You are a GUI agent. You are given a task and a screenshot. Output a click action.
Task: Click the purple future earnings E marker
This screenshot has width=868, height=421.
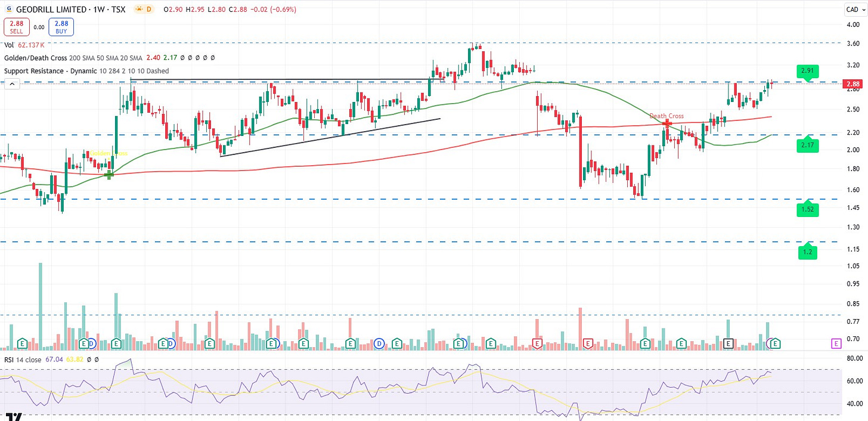tap(836, 343)
